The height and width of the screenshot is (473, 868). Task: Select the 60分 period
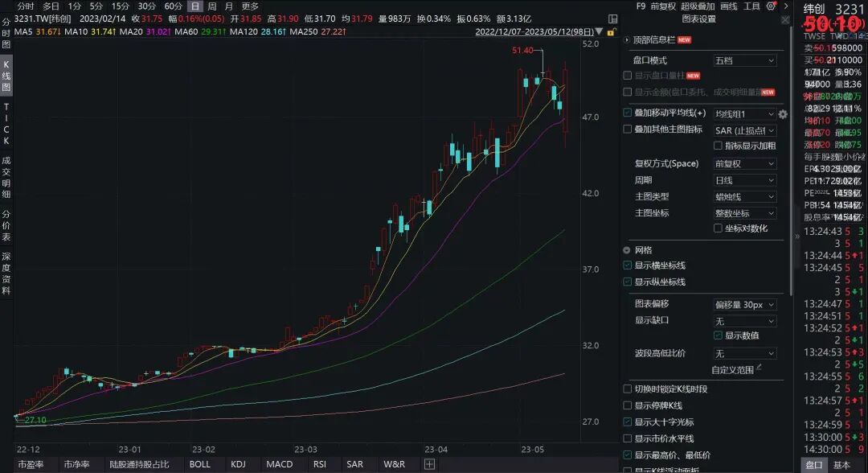pos(174,6)
